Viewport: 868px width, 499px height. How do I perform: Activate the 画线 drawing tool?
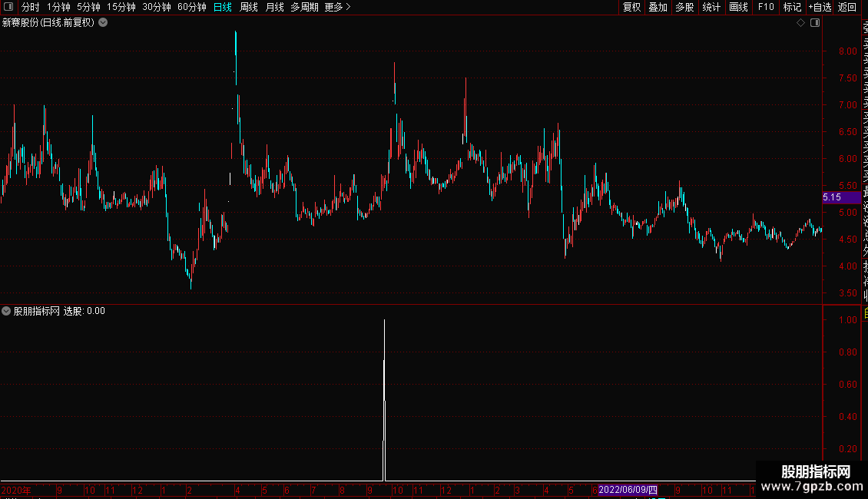(x=738, y=7)
